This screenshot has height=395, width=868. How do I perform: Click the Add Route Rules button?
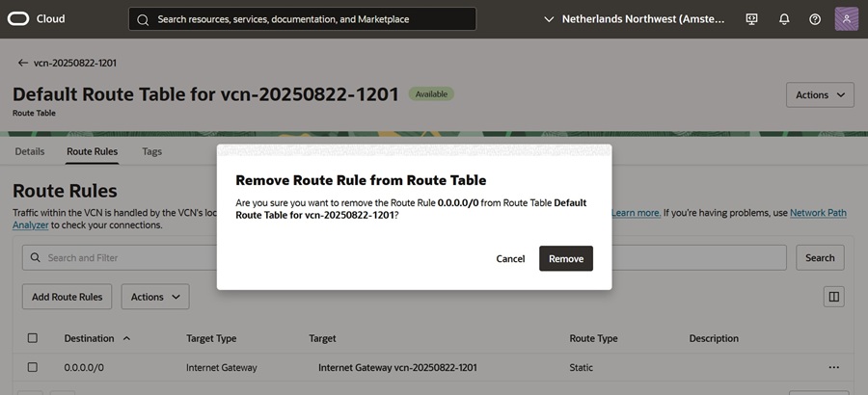[67, 297]
